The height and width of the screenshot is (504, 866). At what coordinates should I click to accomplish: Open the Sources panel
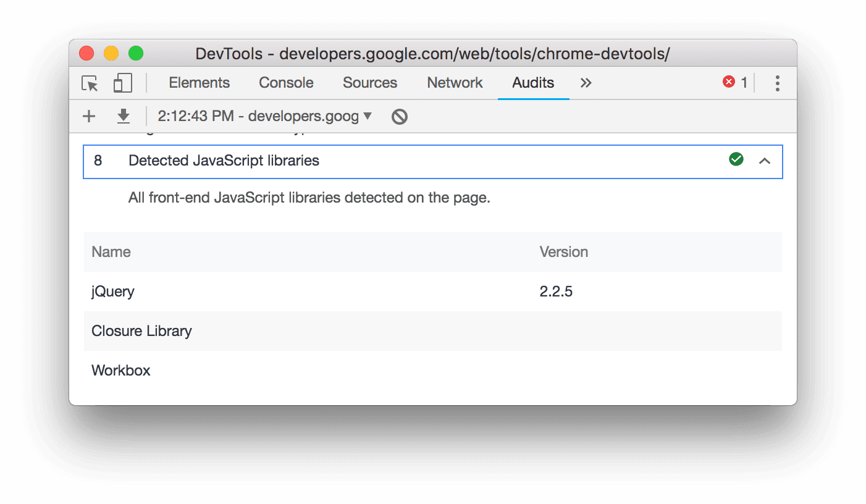tap(369, 82)
